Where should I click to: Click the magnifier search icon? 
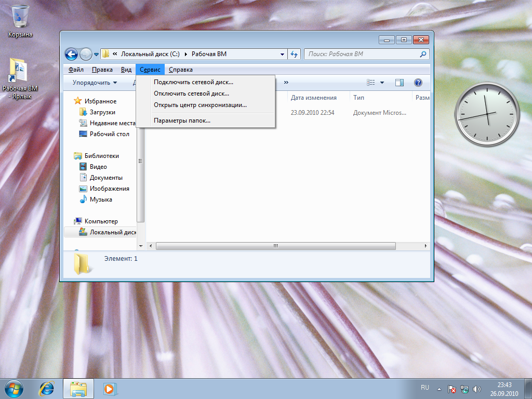pos(423,54)
